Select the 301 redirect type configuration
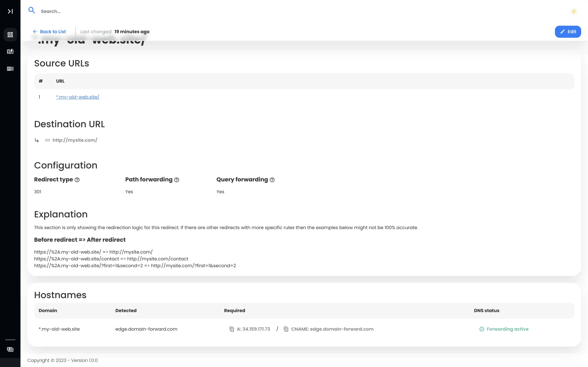 37,192
